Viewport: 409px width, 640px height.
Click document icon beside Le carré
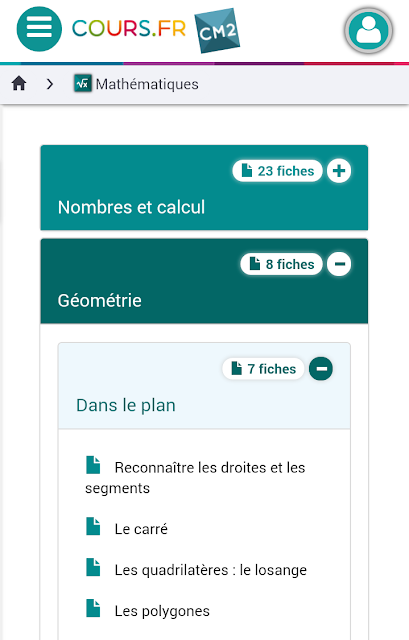click(x=93, y=526)
